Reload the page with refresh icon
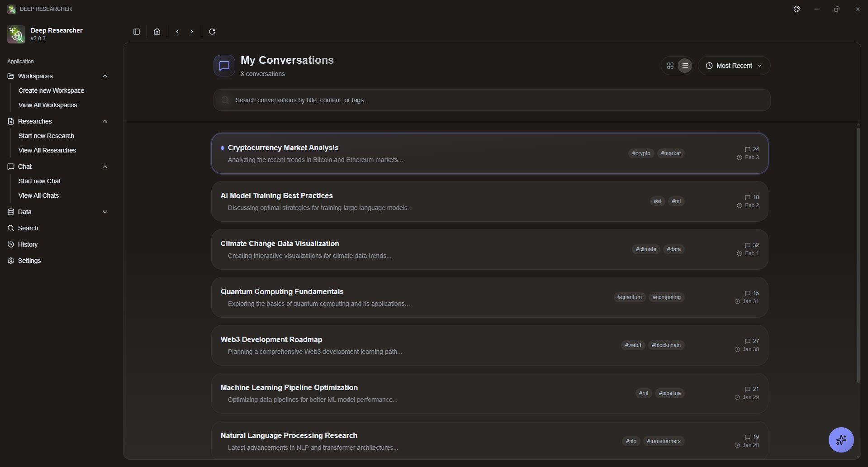This screenshot has width=868, height=467. [212, 32]
